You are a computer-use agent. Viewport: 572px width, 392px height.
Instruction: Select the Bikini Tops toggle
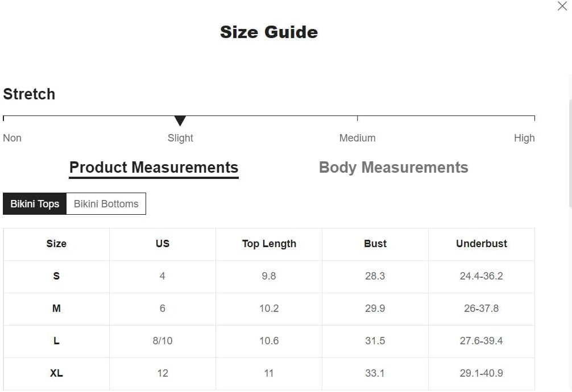tap(35, 204)
